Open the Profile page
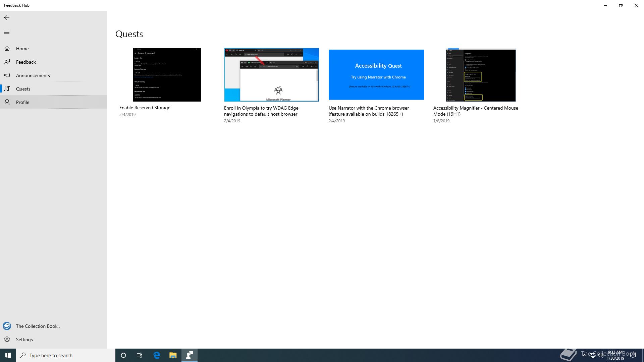The height and width of the screenshot is (362, 644). point(54,102)
